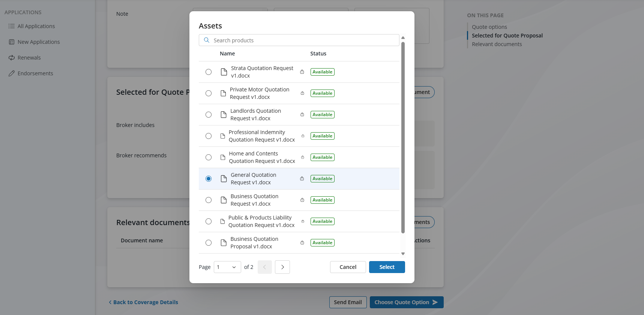
Task: Click lock icon beside Private Motor Quotation Request
Action: [x=302, y=93]
